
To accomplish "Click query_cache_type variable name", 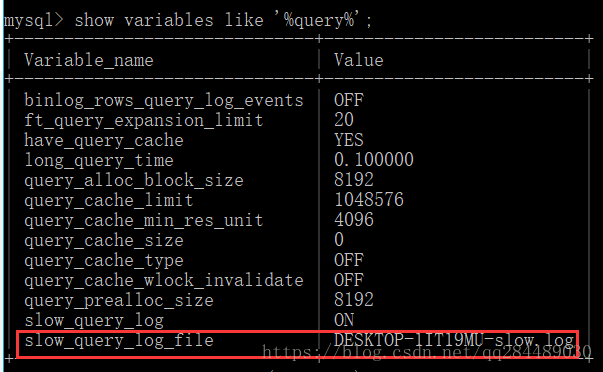I will click(104, 260).
